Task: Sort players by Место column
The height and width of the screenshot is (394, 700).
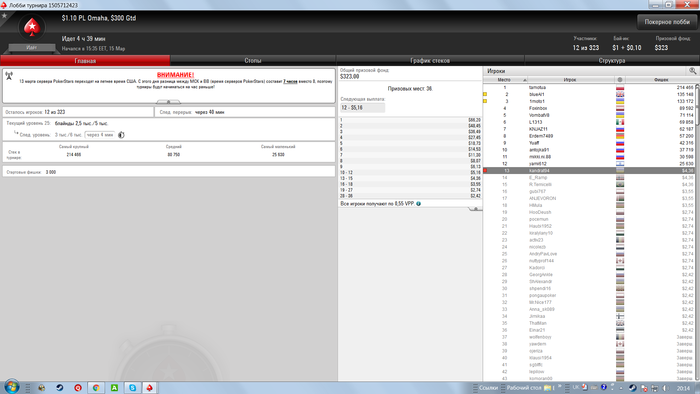Action: click(x=505, y=79)
